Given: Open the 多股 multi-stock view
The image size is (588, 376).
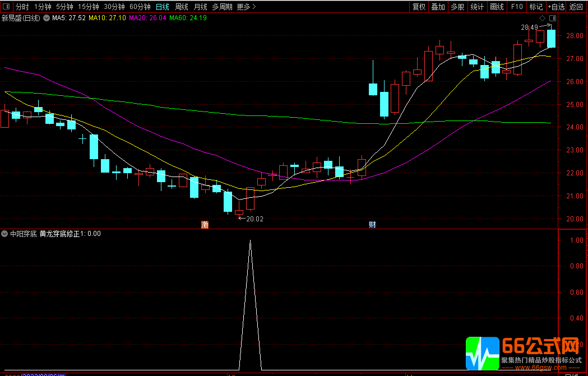Looking at the screenshot, I should coord(457,7).
